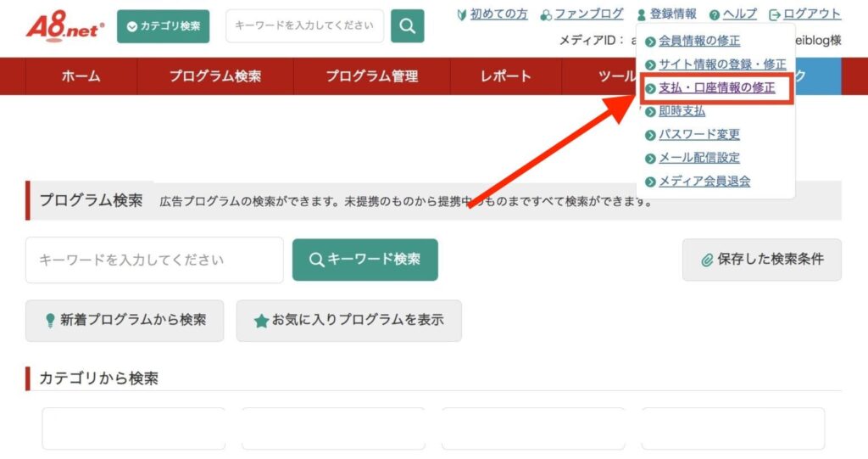
Task: Choose 会員情報の修正 from the menu
Action: (x=699, y=41)
